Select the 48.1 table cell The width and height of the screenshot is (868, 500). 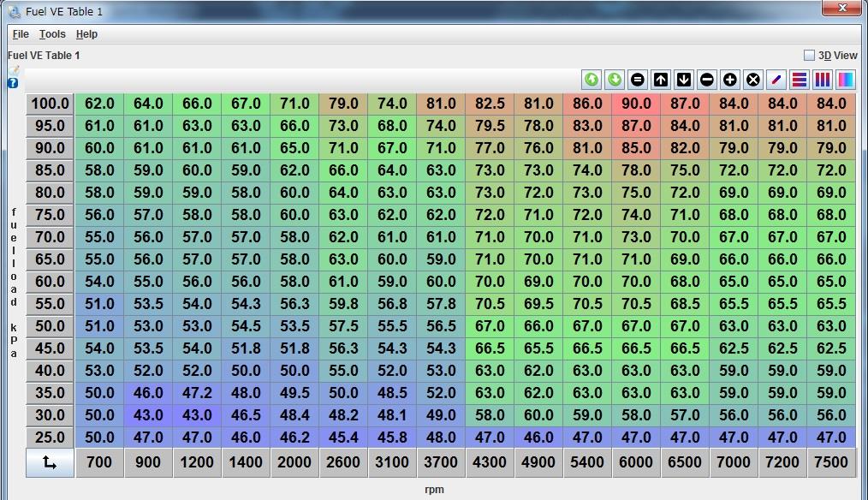click(x=392, y=415)
